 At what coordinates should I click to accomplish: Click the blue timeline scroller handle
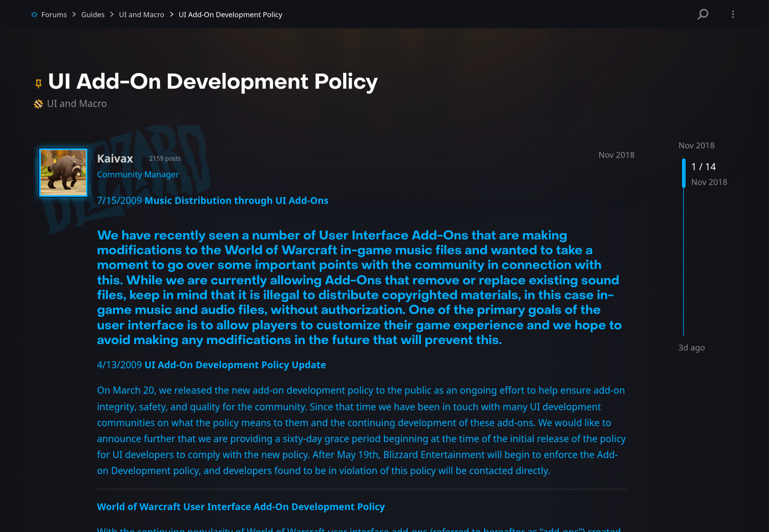(x=684, y=173)
